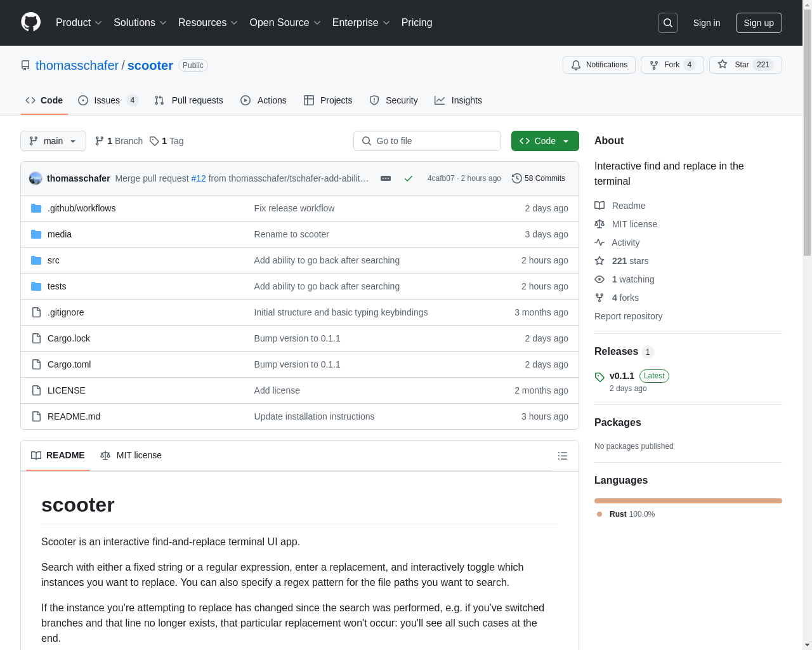Click Report repository link

(x=628, y=316)
